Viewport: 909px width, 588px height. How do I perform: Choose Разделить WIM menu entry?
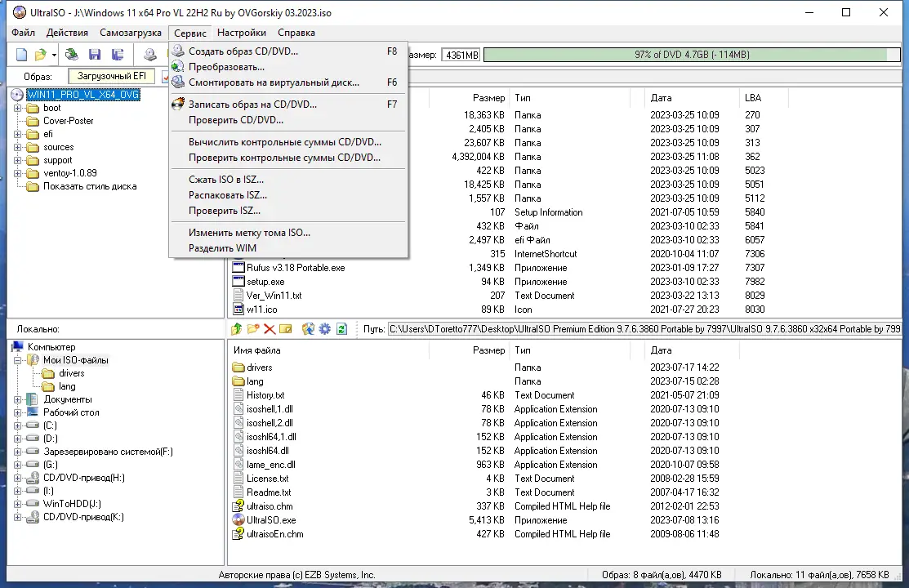(x=288, y=248)
